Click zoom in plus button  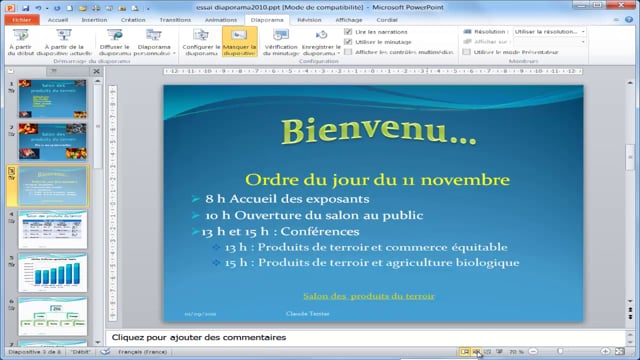(605, 351)
